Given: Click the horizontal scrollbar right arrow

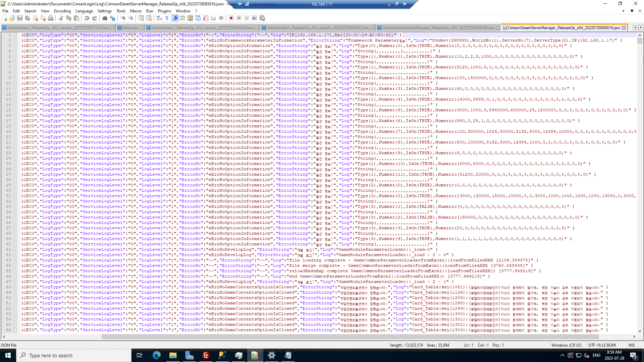Looking at the screenshot, I should tap(634, 337).
